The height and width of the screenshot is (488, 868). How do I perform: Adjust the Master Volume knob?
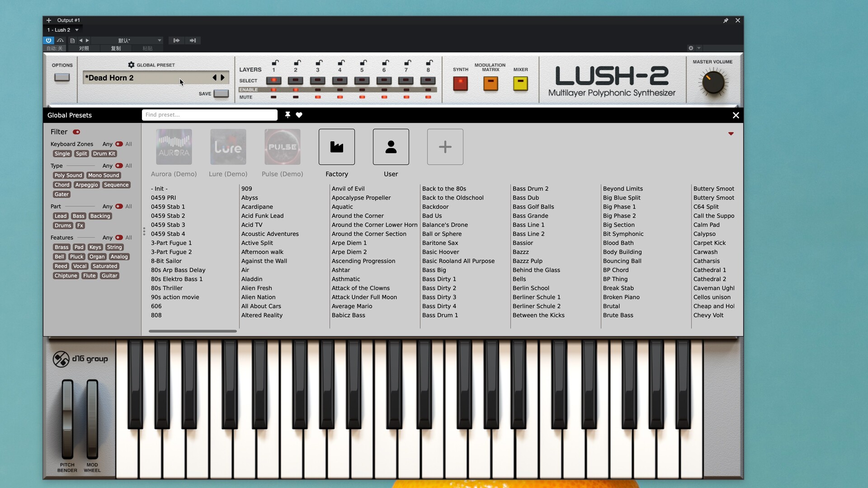coord(713,83)
